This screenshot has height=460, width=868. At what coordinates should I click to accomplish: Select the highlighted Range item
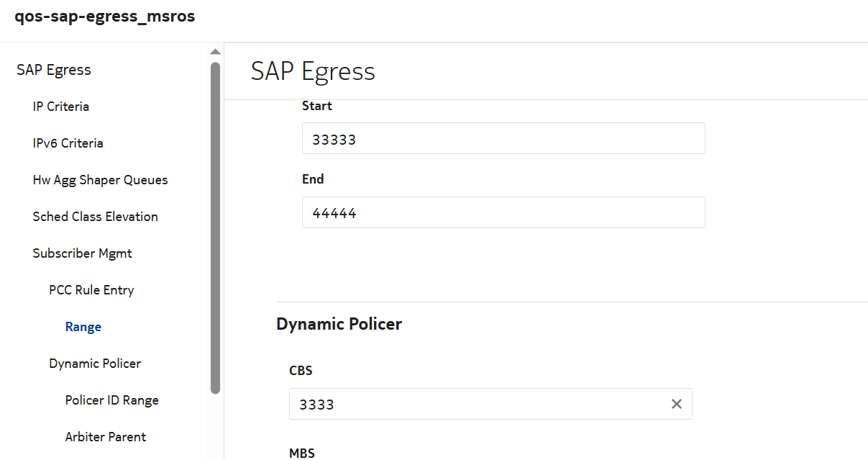(83, 327)
